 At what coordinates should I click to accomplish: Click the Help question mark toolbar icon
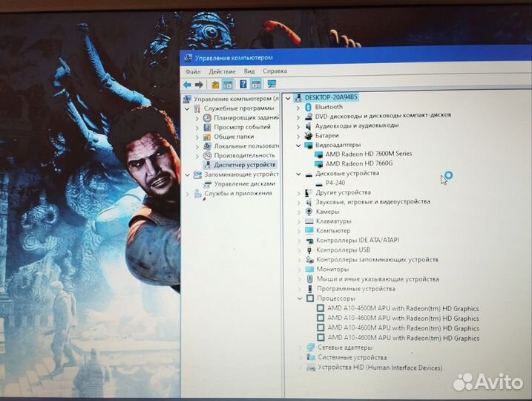coord(243,85)
